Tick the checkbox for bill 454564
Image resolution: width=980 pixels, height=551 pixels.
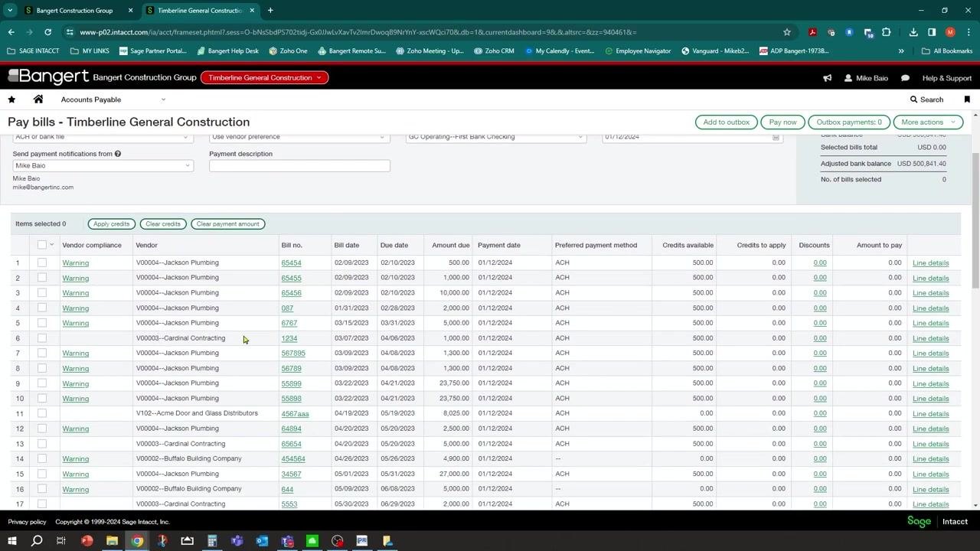pyautogui.click(x=42, y=458)
